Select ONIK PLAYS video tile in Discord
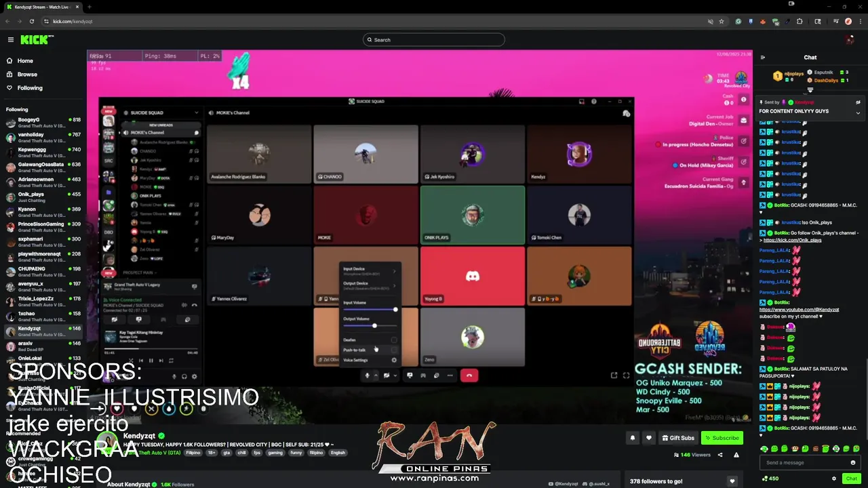Viewport: 868px width, 488px height. click(x=473, y=215)
